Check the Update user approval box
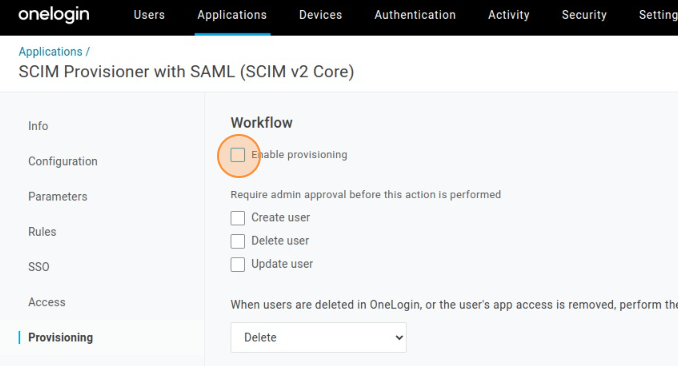 238,264
